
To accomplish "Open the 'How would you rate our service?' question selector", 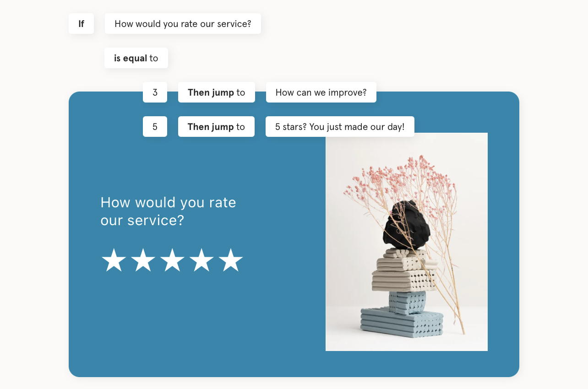I will tap(183, 23).
